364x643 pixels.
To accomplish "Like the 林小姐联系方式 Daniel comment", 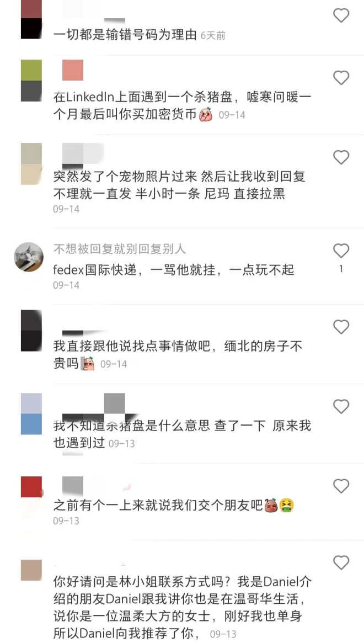I will [341, 562].
